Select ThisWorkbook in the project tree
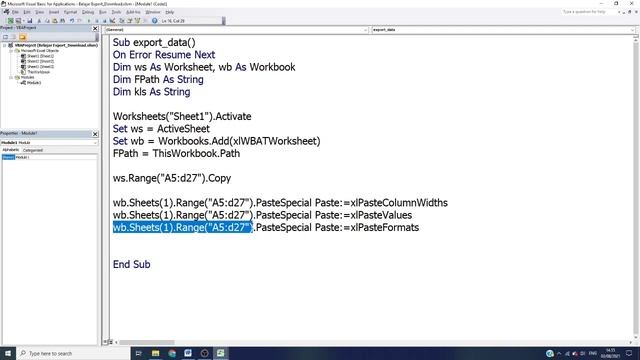The width and height of the screenshot is (640, 360). pos(38,72)
